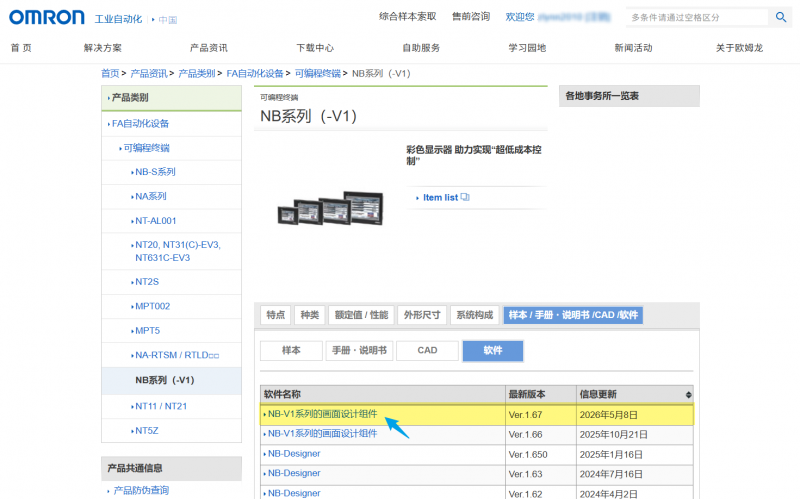Click the 中国 region selector

(x=168, y=20)
